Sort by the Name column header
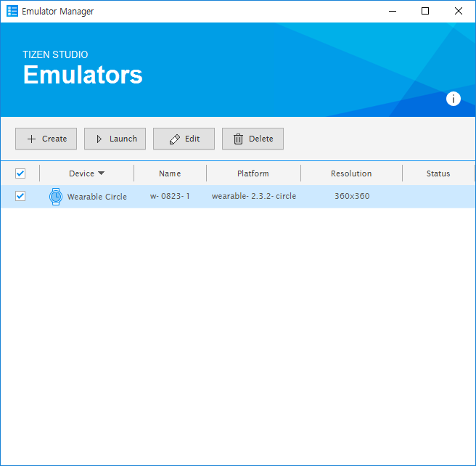This screenshot has height=466, width=476. (170, 173)
